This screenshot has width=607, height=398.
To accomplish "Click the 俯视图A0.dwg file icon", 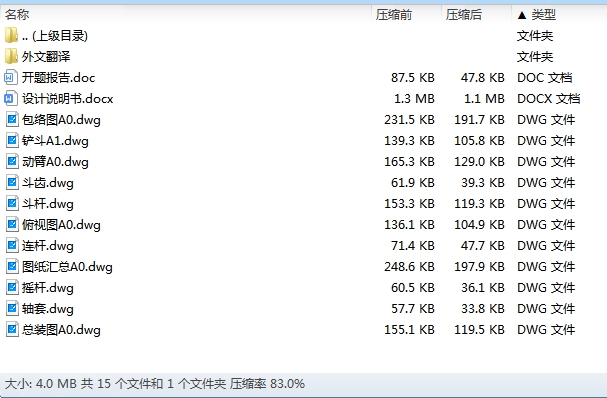I will click(12, 225).
